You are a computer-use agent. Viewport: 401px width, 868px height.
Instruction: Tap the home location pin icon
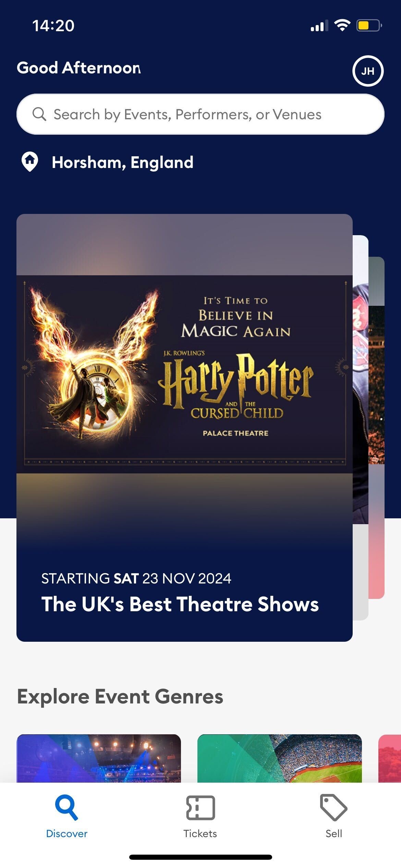click(30, 161)
